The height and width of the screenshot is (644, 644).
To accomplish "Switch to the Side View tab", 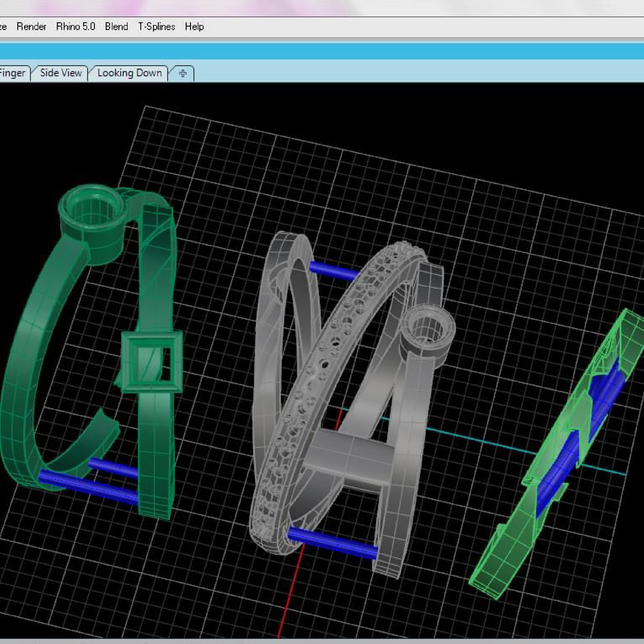I will pyautogui.click(x=61, y=73).
